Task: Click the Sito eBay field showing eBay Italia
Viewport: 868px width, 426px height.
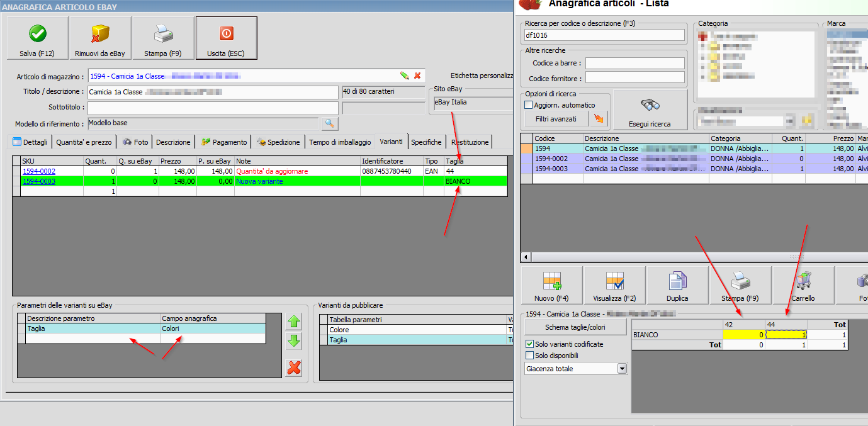Action: [473, 103]
